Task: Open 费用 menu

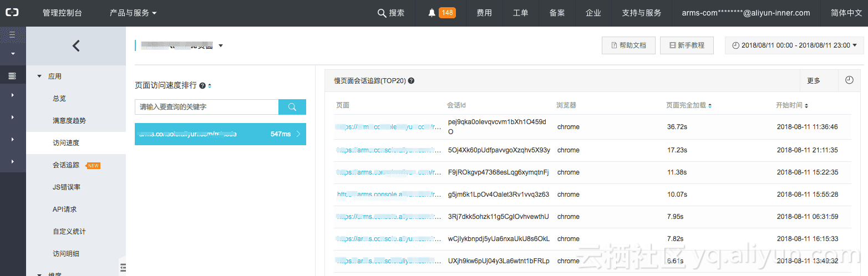Action: (484, 13)
